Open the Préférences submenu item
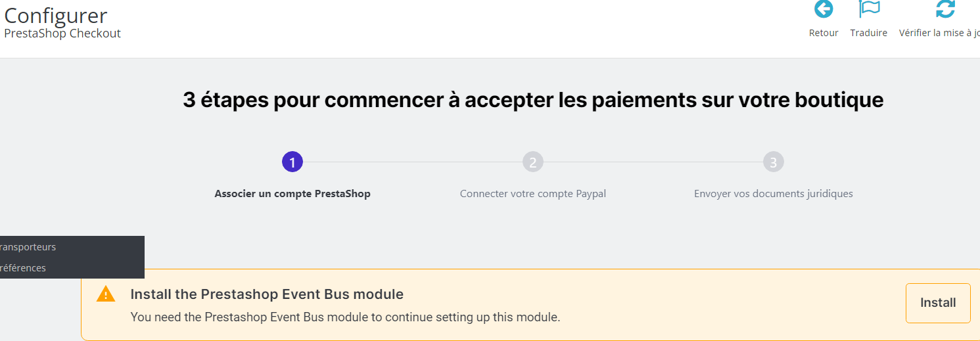The width and height of the screenshot is (980, 341). coord(23,267)
